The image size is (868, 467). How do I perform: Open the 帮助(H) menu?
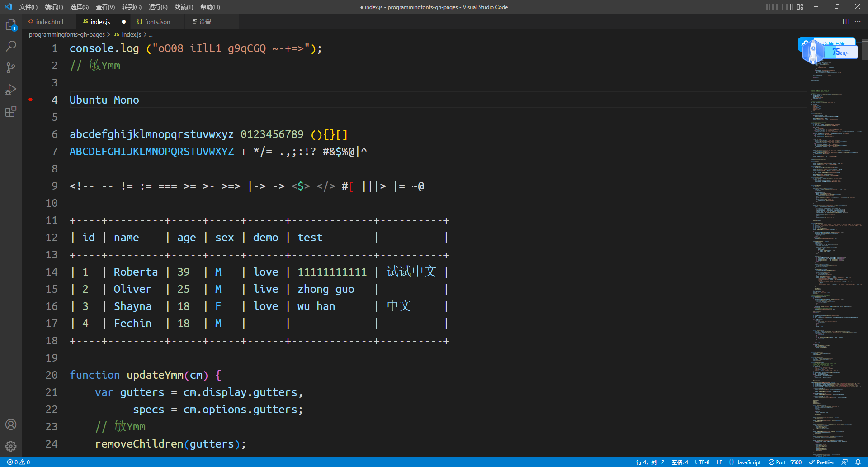210,7
